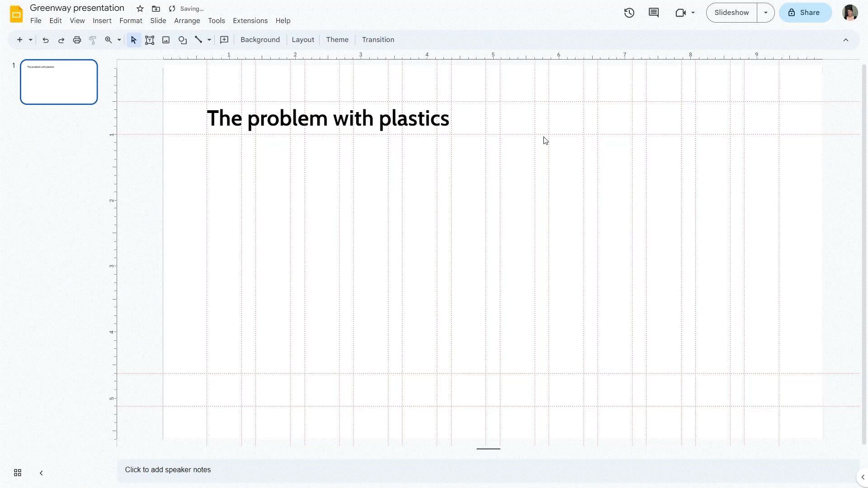Click the shape insertion icon
This screenshot has height=488, width=868.
pyautogui.click(x=183, y=39)
